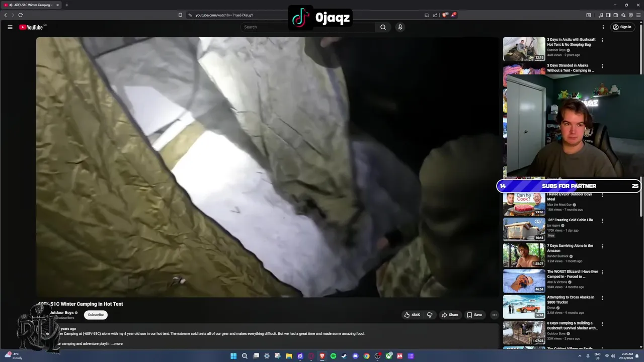This screenshot has width=644, height=362.
Task: Toggle the browser sidebar panel
Action: coord(608,15)
